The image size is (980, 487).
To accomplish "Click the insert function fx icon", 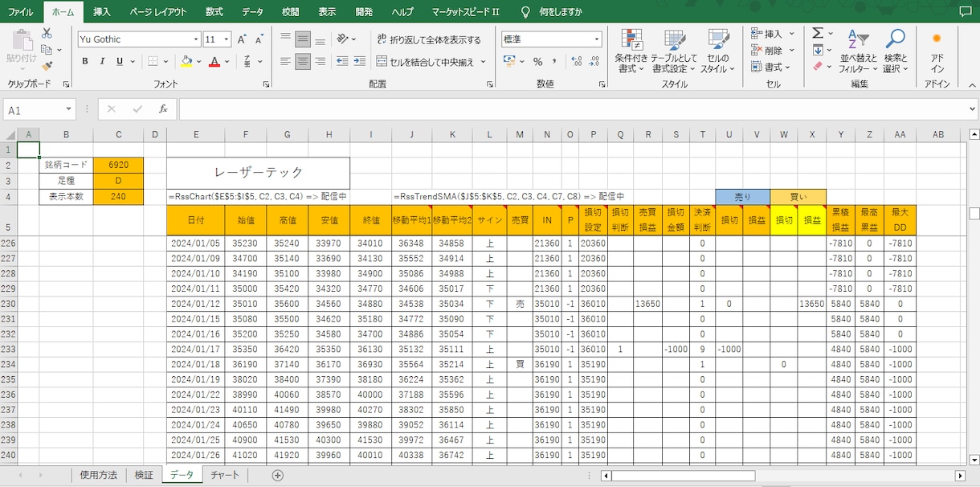I will (163, 109).
